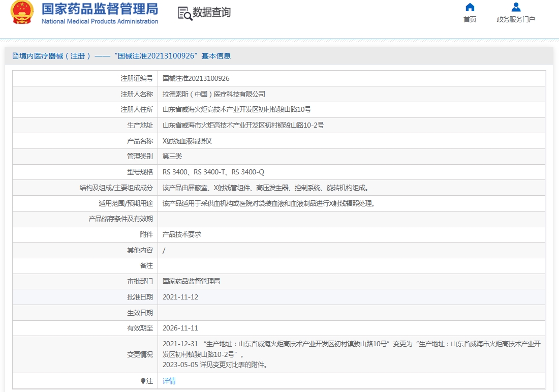Click 政务服务门户 label text

516,19
